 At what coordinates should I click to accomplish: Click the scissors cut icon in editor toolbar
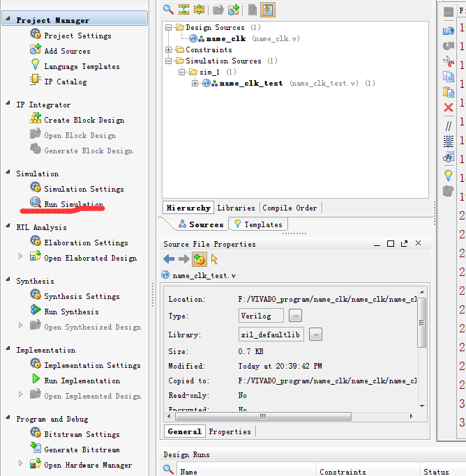(449, 61)
